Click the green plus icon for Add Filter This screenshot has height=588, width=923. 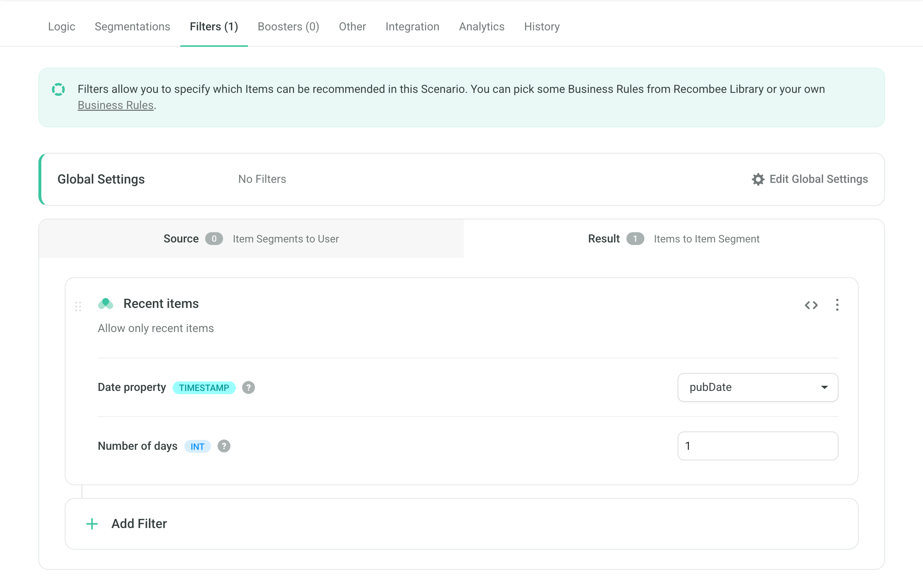(92, 524)
